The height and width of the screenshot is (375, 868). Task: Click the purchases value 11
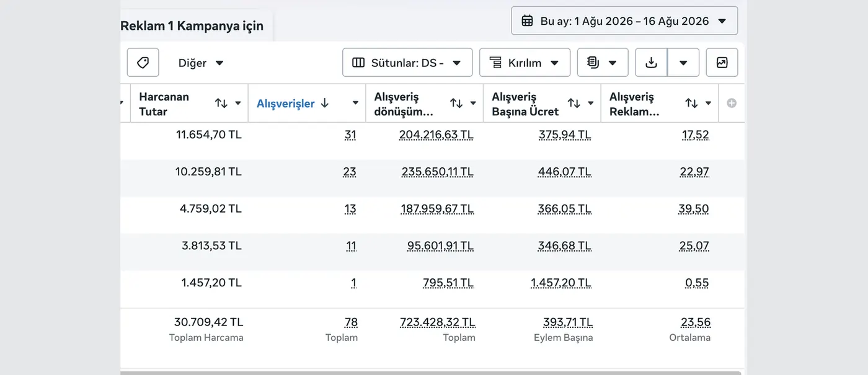351,246
